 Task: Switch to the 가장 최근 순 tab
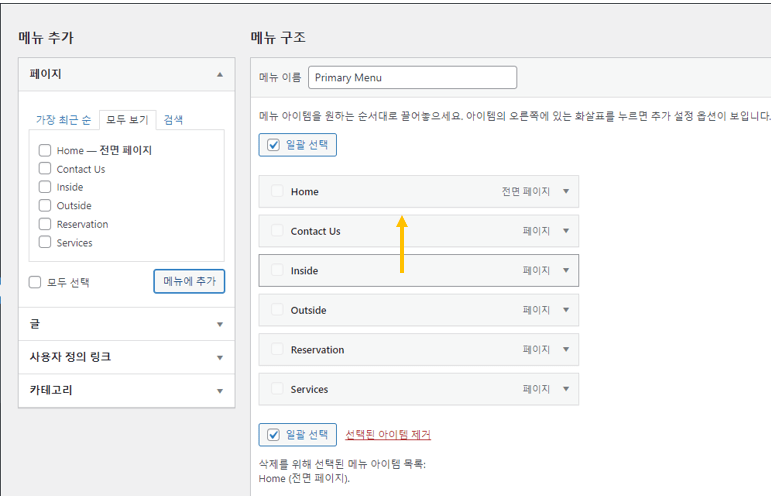[x=63, y=120]
